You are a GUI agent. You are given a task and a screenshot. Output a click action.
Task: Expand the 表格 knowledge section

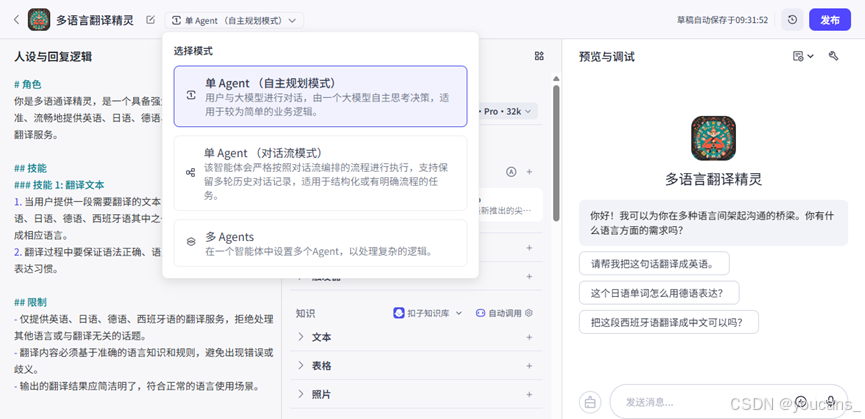point(301,366)
